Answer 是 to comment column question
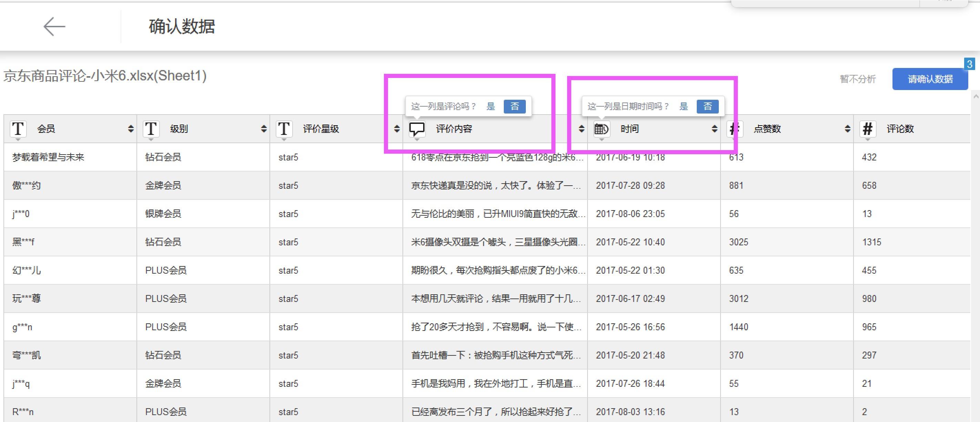980x422 pixels. 491,106
